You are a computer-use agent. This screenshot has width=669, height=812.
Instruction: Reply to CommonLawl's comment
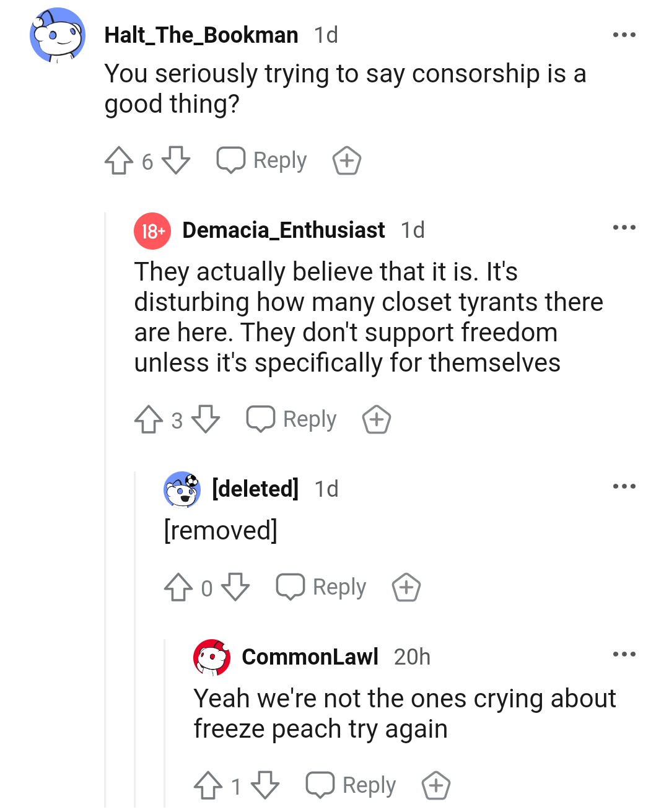[x=351, y=785]
